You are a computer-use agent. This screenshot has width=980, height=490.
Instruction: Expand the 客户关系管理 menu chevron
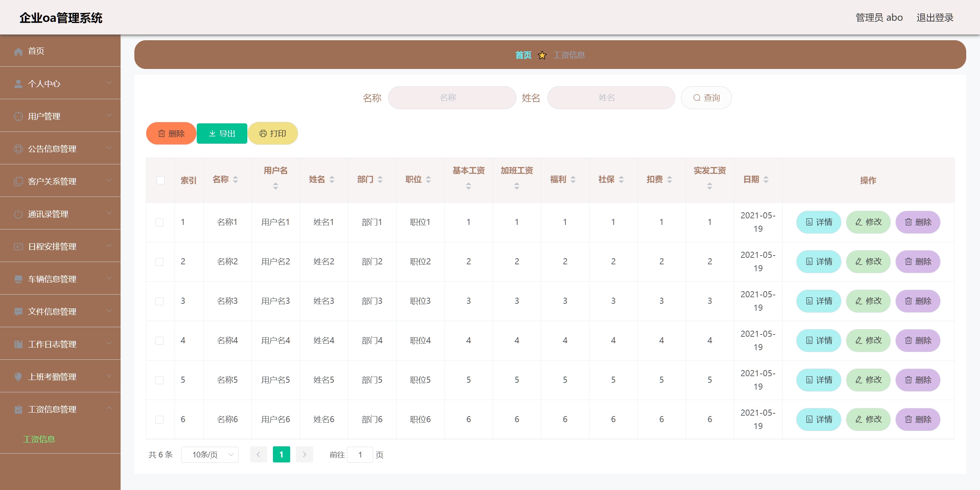[x=109, y=180]
